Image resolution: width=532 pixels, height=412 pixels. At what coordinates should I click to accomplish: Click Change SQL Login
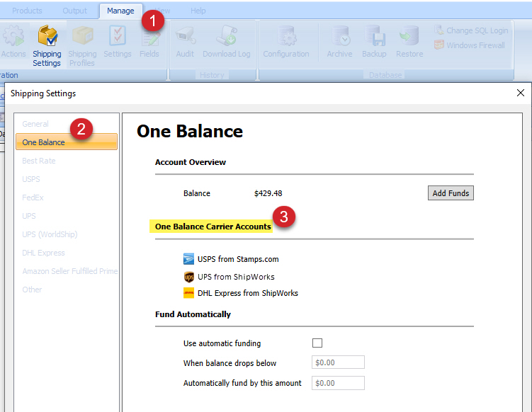(471, 30)
